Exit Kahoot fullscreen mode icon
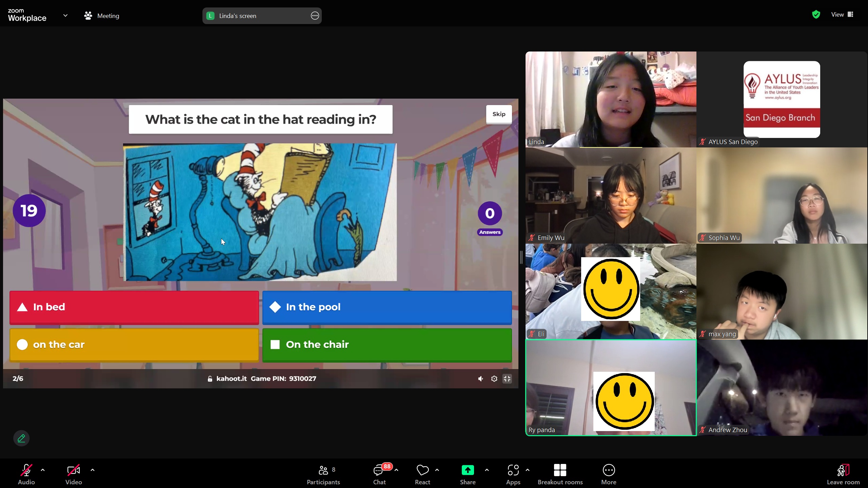Image resolution: width=868 pixels, height=488 pixels. (507, 379)
